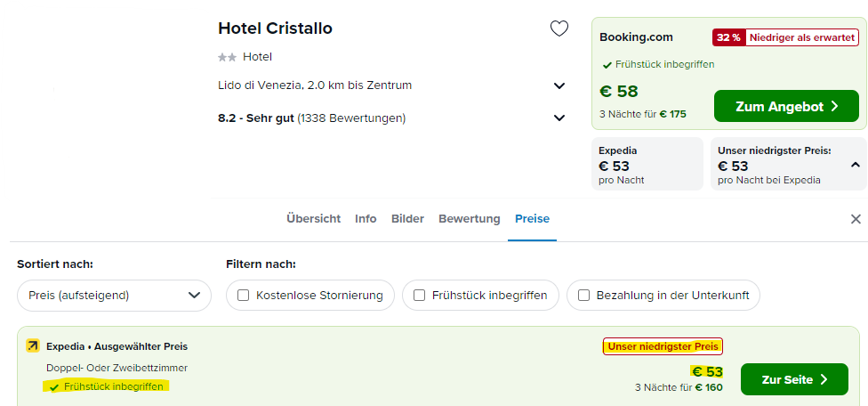Tick the Frühstück inbegriffen filter checkbox
868x406 pixels.
click(419, 296)
